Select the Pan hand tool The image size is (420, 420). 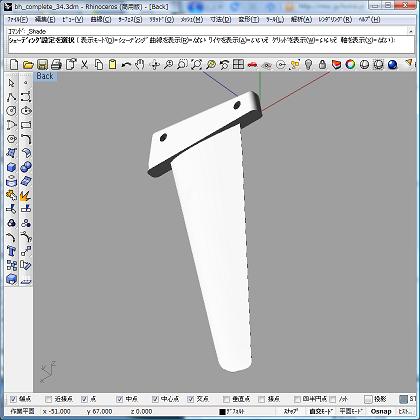click(x=140, y=64)
